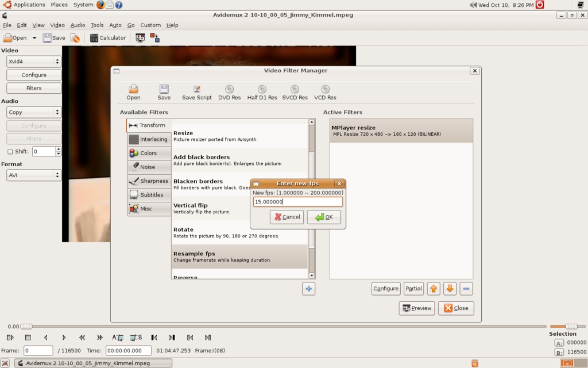Move active filter down with arrow icon
Viewport: 588px width, 368px height.
pos(450,289)
